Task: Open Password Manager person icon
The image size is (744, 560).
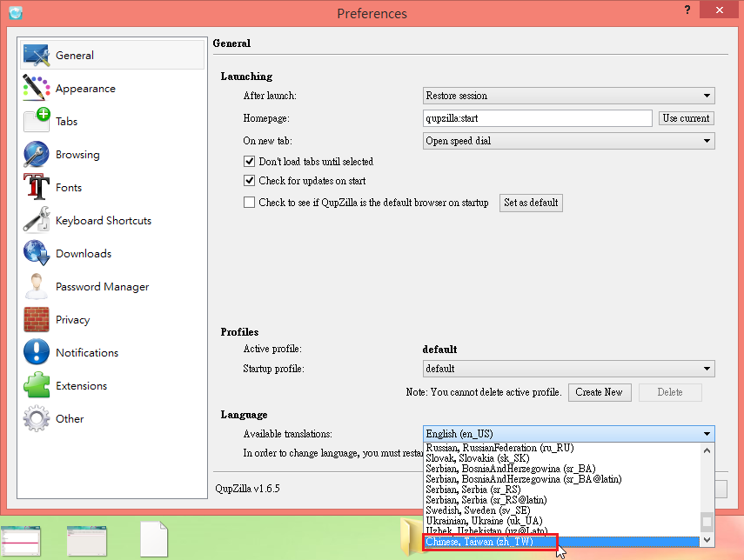Action: pos(37,286)
